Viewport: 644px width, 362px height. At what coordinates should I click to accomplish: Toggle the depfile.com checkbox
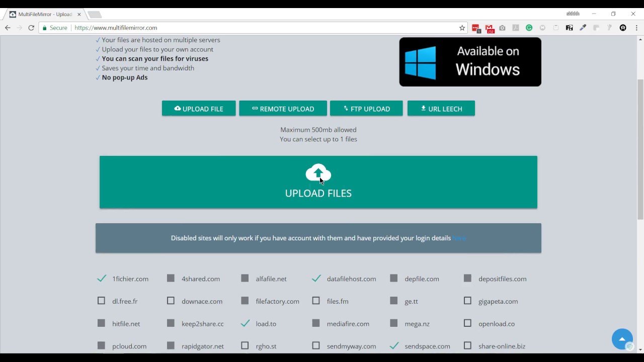click(394, 278)
